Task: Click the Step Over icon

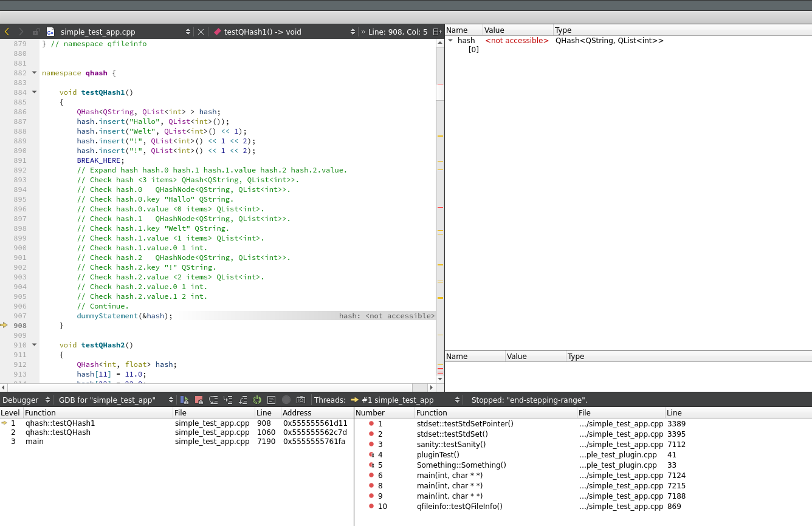Action: [213, 400]
